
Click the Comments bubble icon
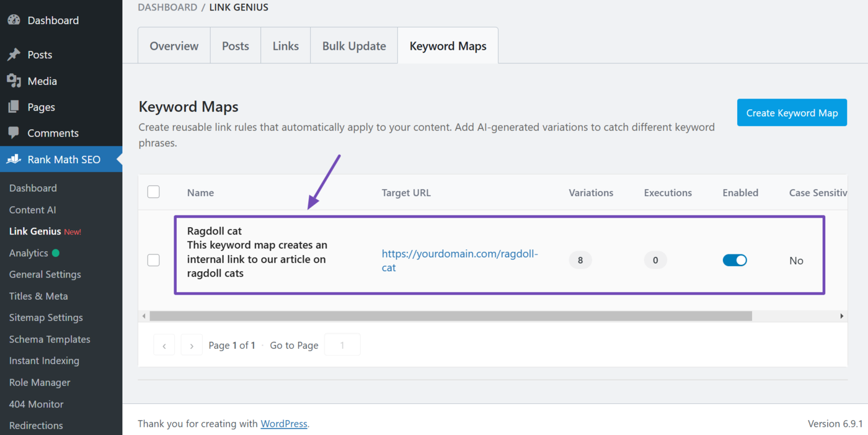pos(14,133)
